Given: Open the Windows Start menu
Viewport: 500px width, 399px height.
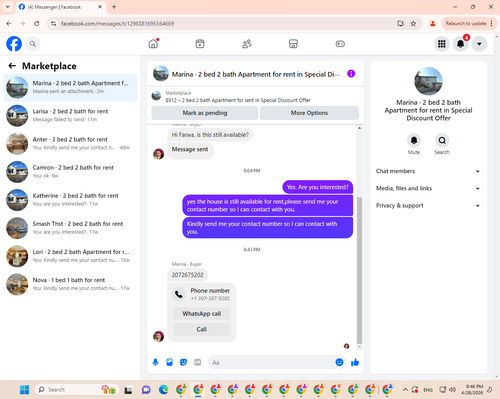Looking at the screenshot, I should (x=24, y=389).
